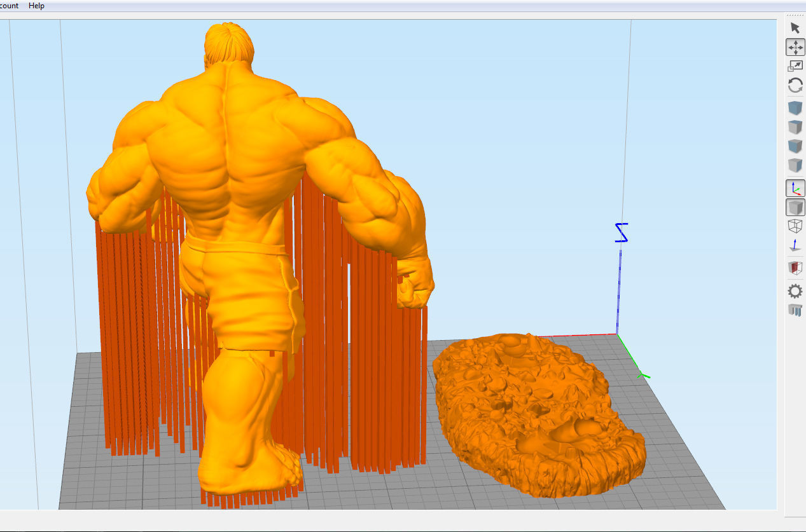The image size is (806, 532).
Task: Choose the scale model tool
Action: [795, 66]
